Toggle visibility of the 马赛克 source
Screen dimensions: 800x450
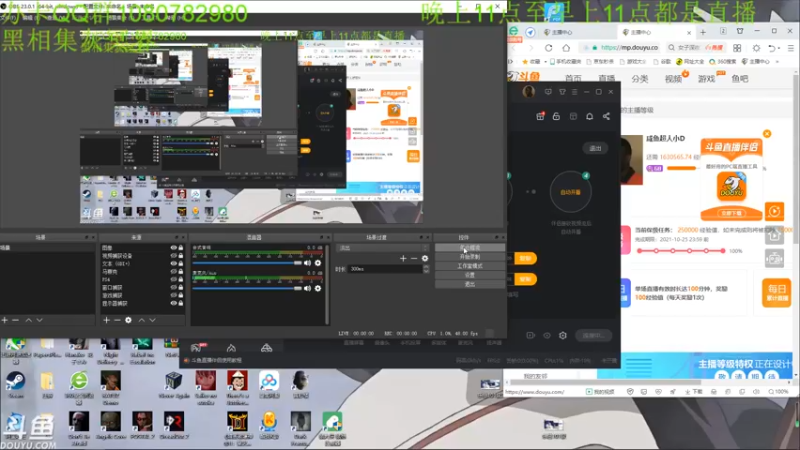tap(173, 271)
